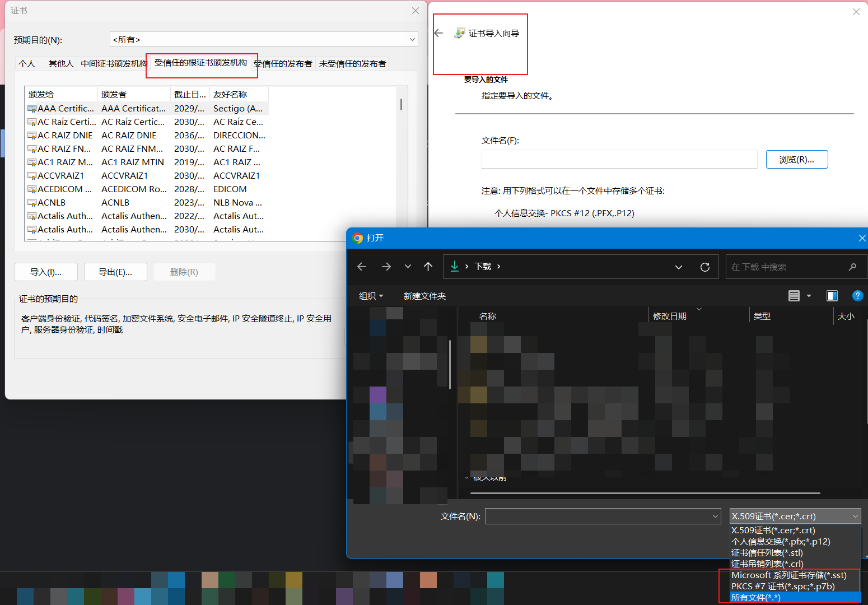Screen dimensions: 868x605
Task: Open the 受信任的根证书颁发机构 tab
Action: (200, 63)
